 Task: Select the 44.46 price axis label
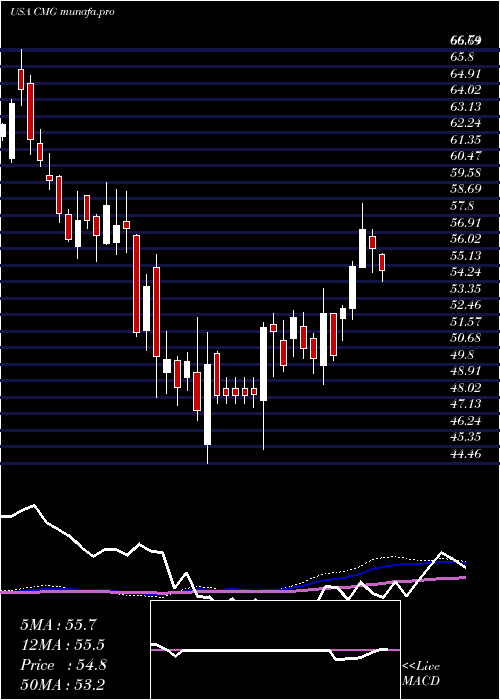[466, 454]
